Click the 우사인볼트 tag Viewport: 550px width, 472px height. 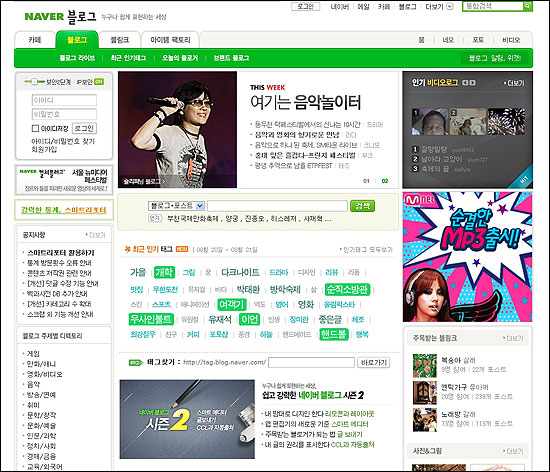[x=151, y=319]
